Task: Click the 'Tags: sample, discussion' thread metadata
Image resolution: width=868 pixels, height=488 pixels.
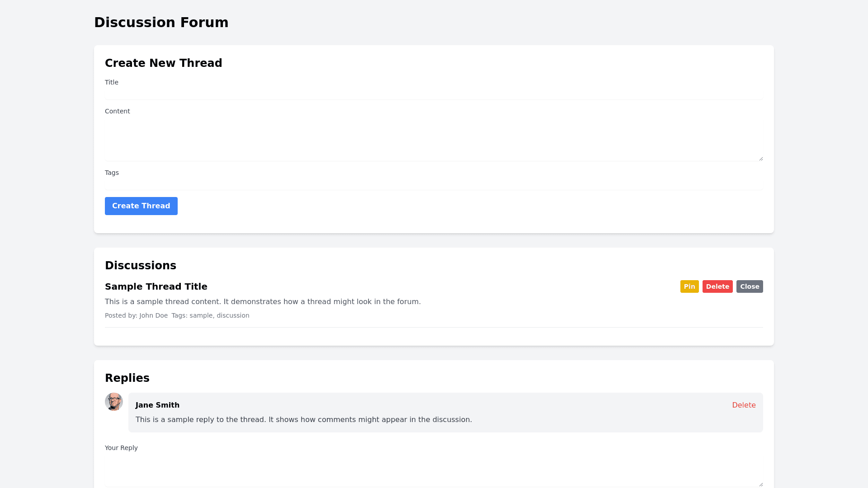Action: click(x=210, y=315)
